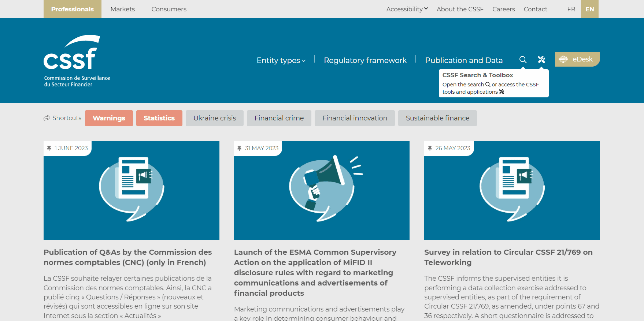Click the Warnings shortcut button
The height and width of the screenshot is (321, 644).
click(x=109, y=118)
